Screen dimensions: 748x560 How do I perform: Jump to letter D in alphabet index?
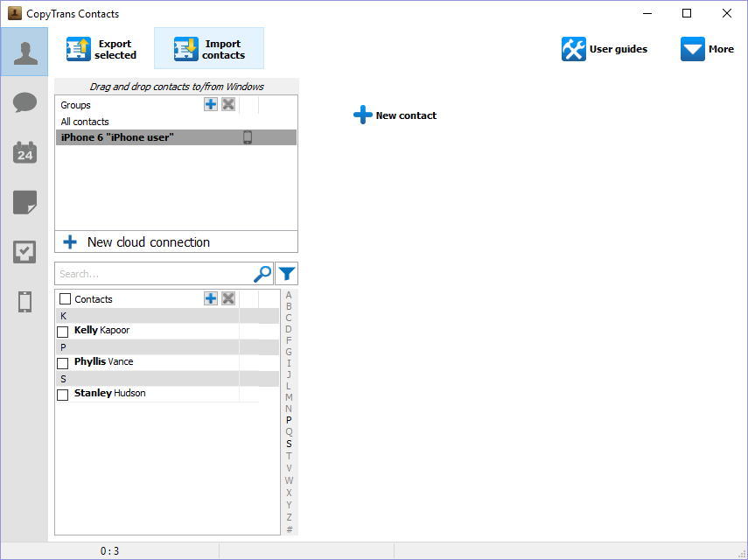pyautogui.click(x=289, y=329)
